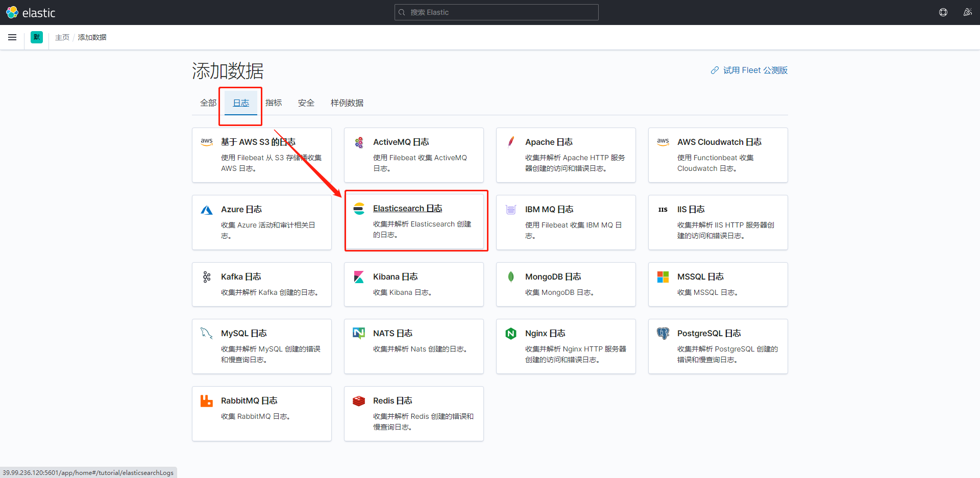
Task: Click description '收集 Kibana 日志。'
Action: (403, 292)
